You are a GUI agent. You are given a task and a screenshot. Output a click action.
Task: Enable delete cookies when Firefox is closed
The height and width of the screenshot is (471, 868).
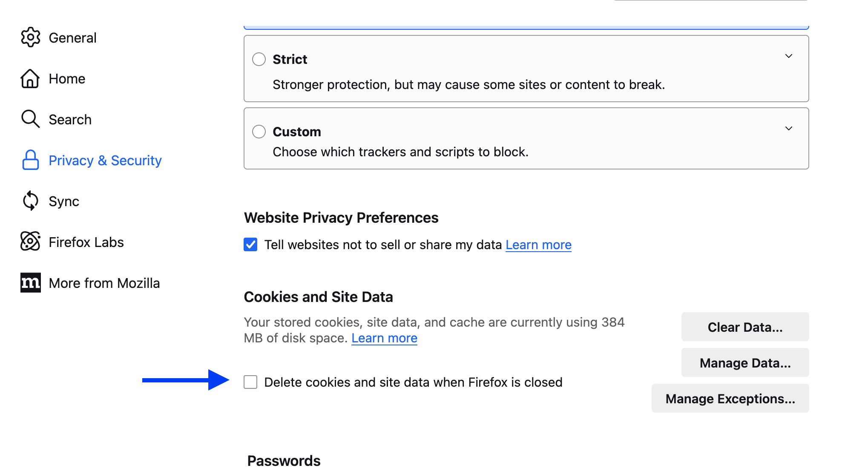tap(250, 382)
